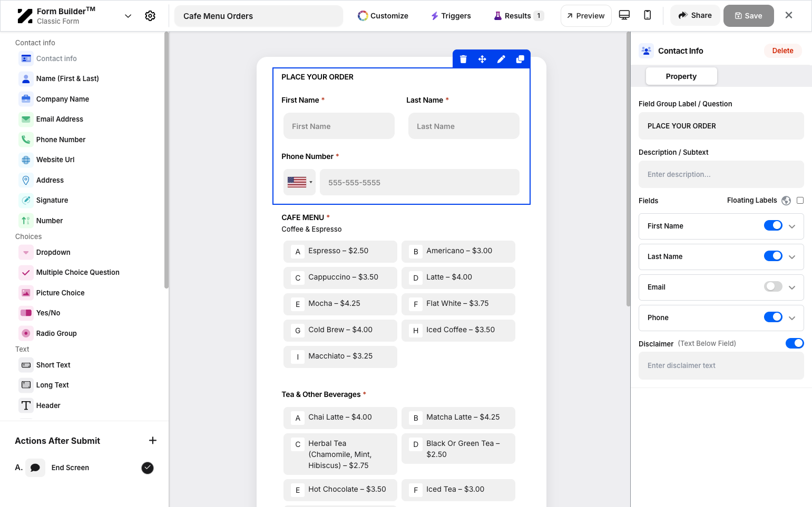Add the Website Url field
The height and width of the screenshot is (507, 812).
pos(55,160)
